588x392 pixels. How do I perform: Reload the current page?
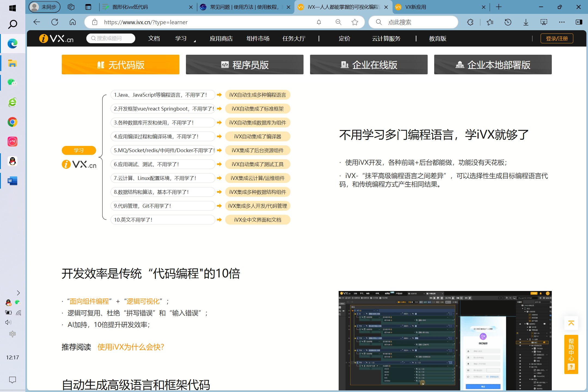tap(55, 22)
